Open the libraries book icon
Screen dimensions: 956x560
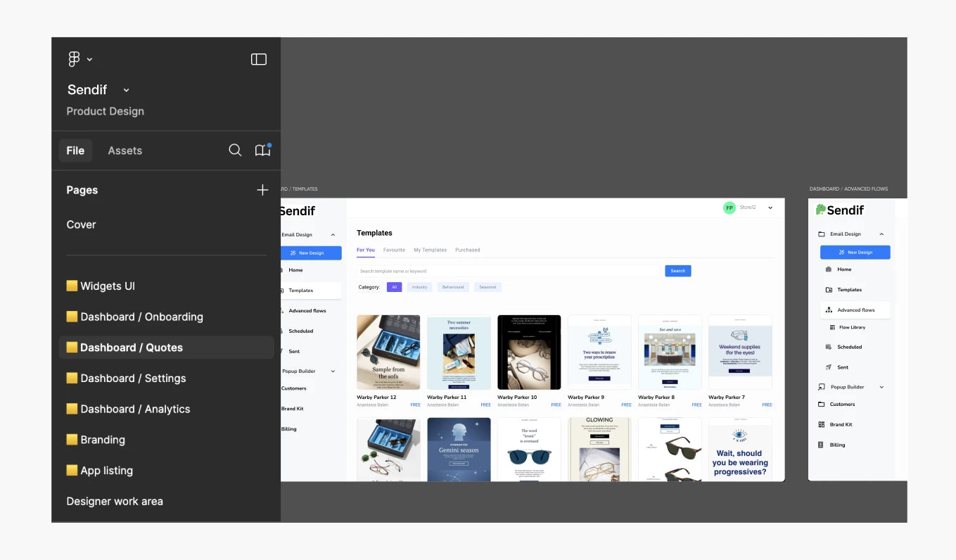tap(262, 151)
